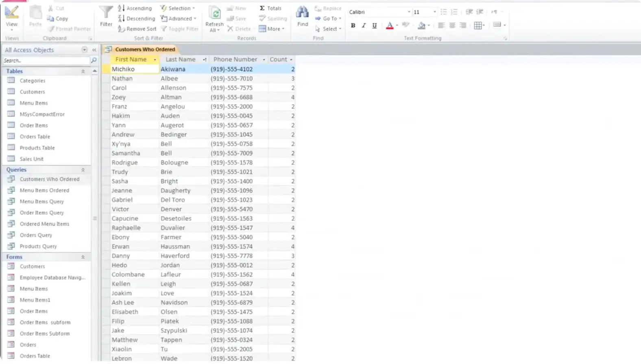Click Refresh All icon

214,14
